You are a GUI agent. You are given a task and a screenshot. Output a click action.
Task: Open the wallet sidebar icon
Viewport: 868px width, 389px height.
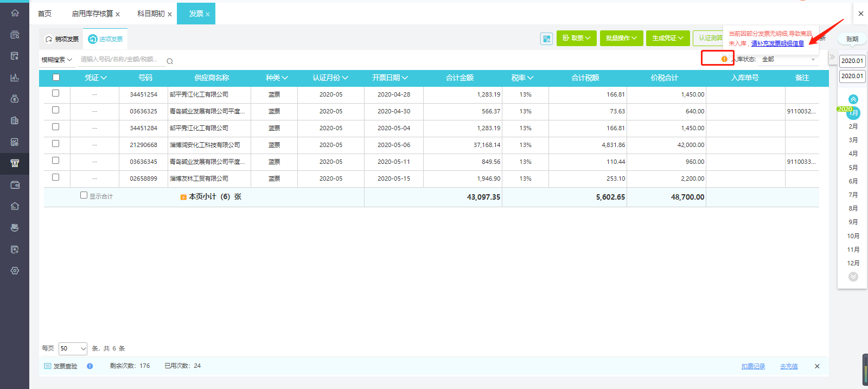click(15, 185)
